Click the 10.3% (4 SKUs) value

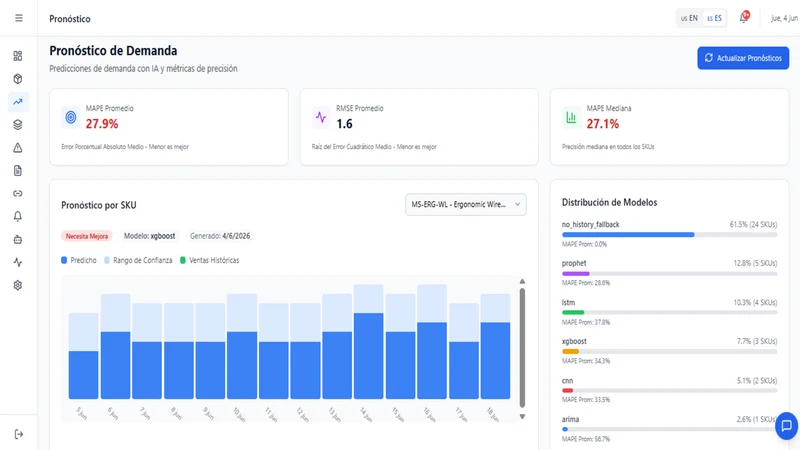pyautogui.click(x=756, y=303)
